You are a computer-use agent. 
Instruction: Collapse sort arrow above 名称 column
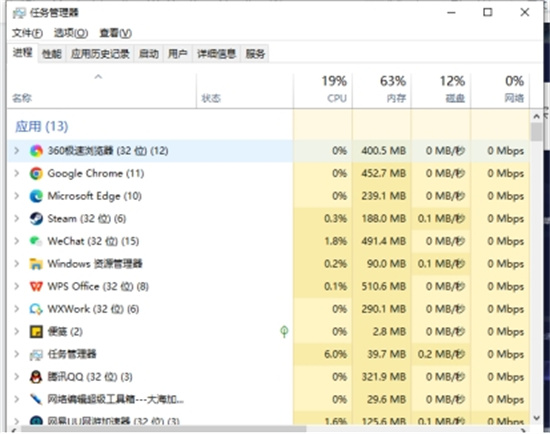98,76
